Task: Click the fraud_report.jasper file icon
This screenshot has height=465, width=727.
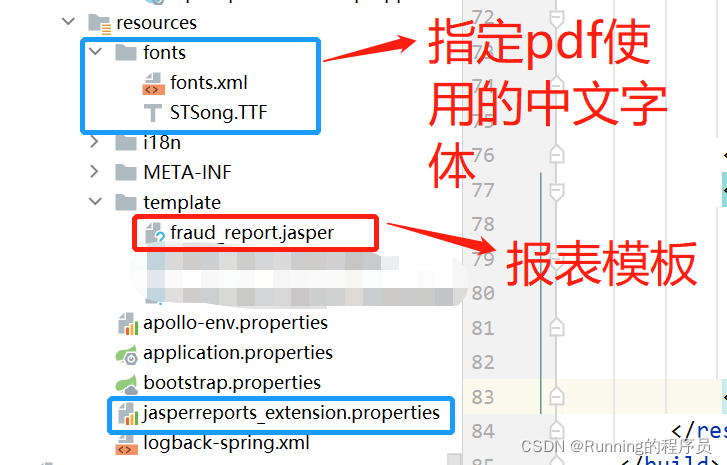Action: coord(155,233)
